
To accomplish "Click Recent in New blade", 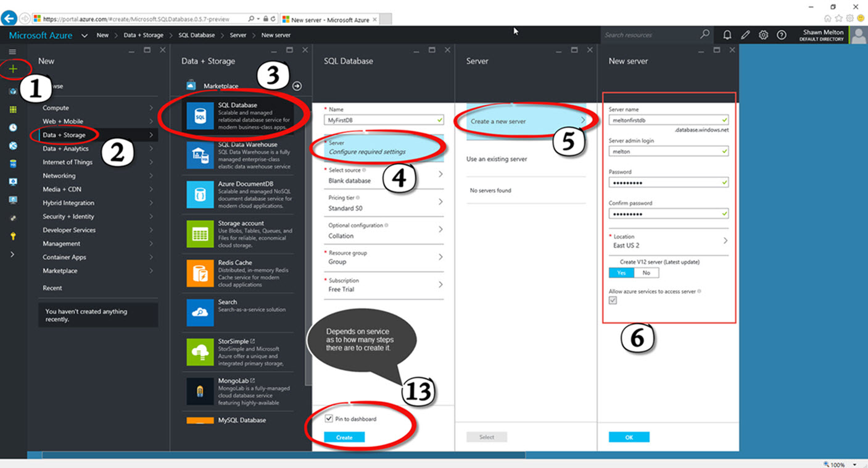I will 52,288.
